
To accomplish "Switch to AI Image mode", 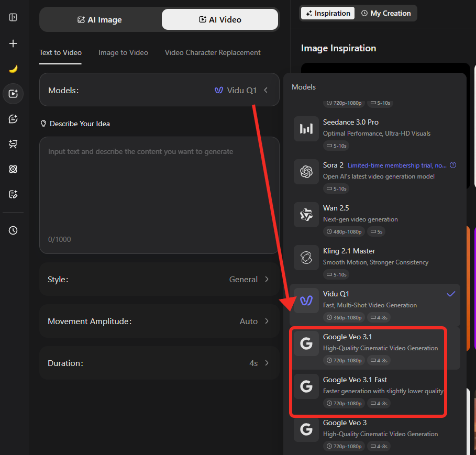I will [x=100, y=19].
